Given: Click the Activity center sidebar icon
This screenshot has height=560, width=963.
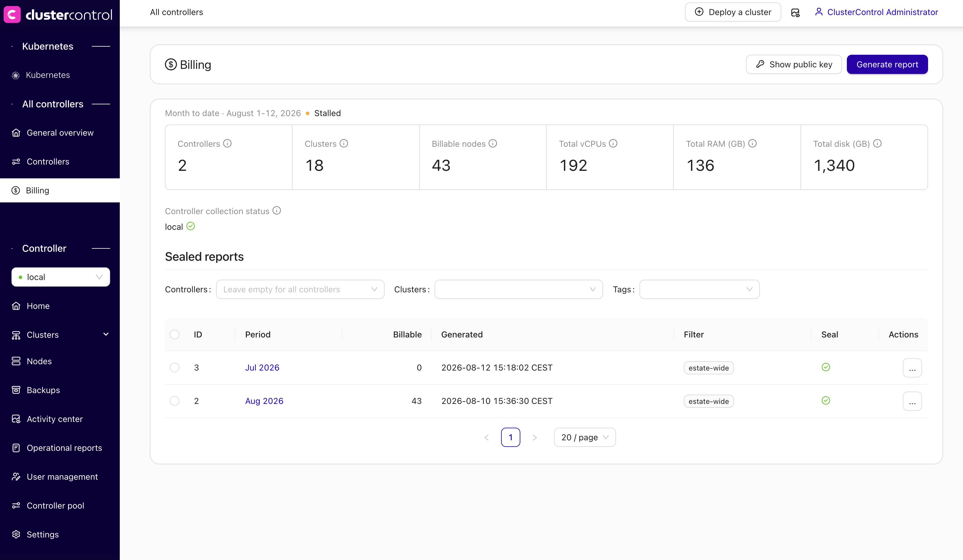Looking at the screenshot, I should point(16,419).
